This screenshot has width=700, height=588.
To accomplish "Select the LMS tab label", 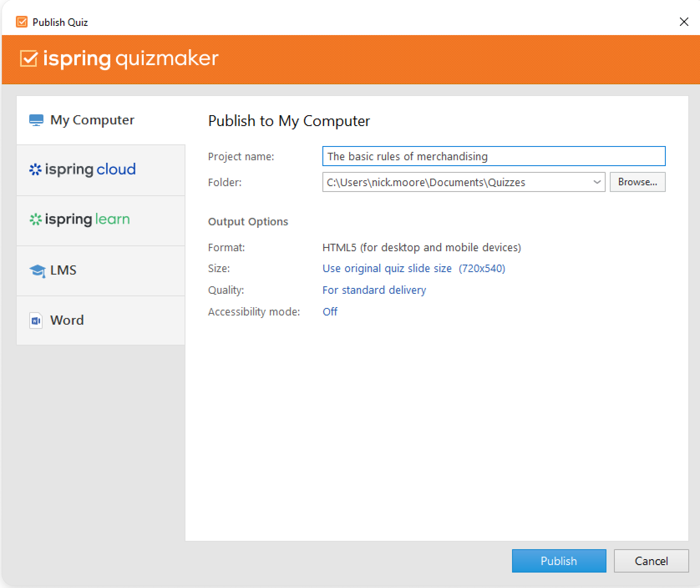I will click(63, 270).
